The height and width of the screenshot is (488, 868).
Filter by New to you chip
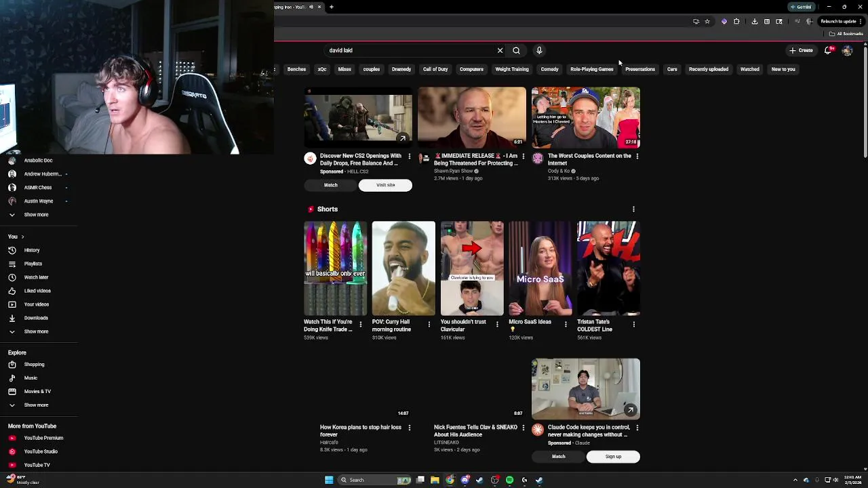click(x=783, y=69)
